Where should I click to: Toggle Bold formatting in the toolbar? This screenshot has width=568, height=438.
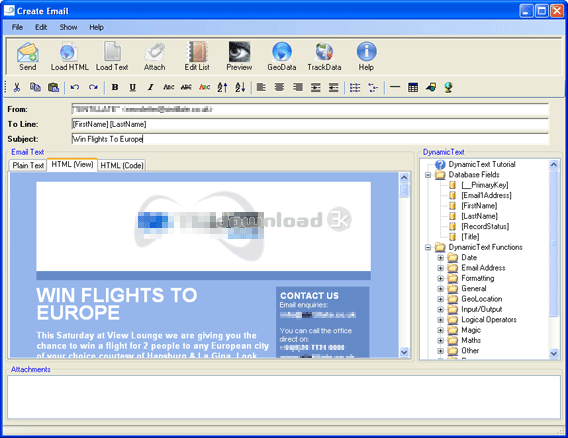tap(115, 87)
